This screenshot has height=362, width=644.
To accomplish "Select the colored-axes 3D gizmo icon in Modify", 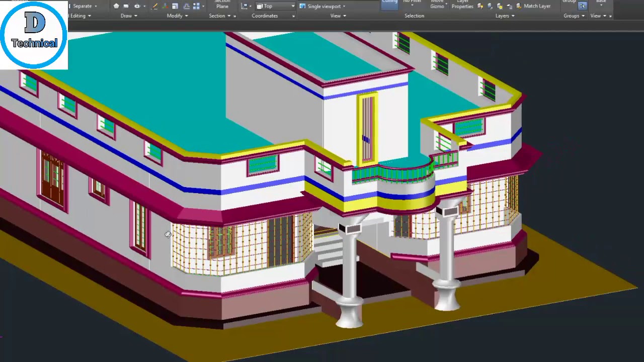I will (x=165, y=6).
